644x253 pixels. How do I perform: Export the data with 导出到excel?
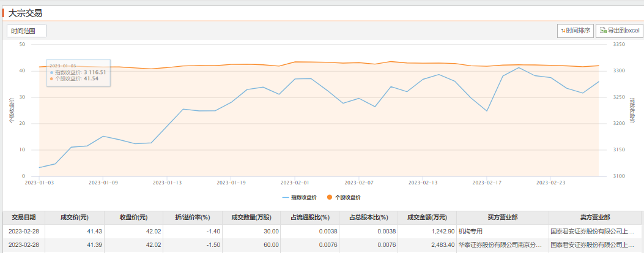click(619, 31)
